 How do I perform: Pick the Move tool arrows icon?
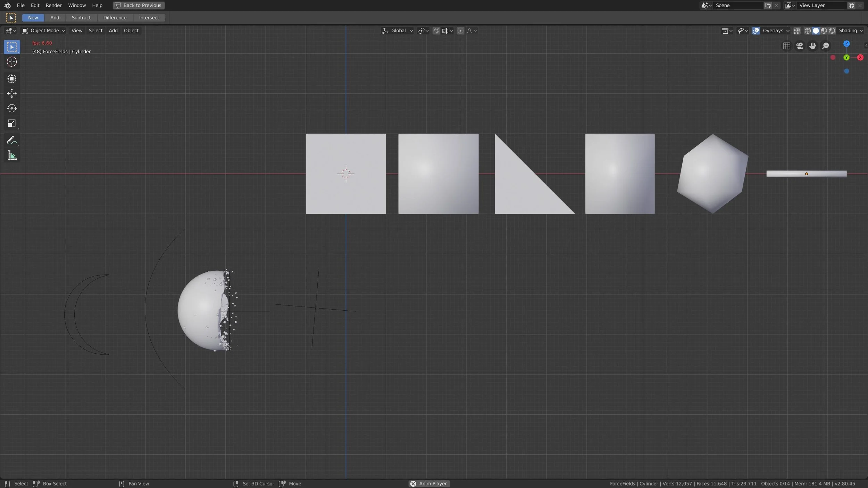pyautogui.click(x=12, y=93)
